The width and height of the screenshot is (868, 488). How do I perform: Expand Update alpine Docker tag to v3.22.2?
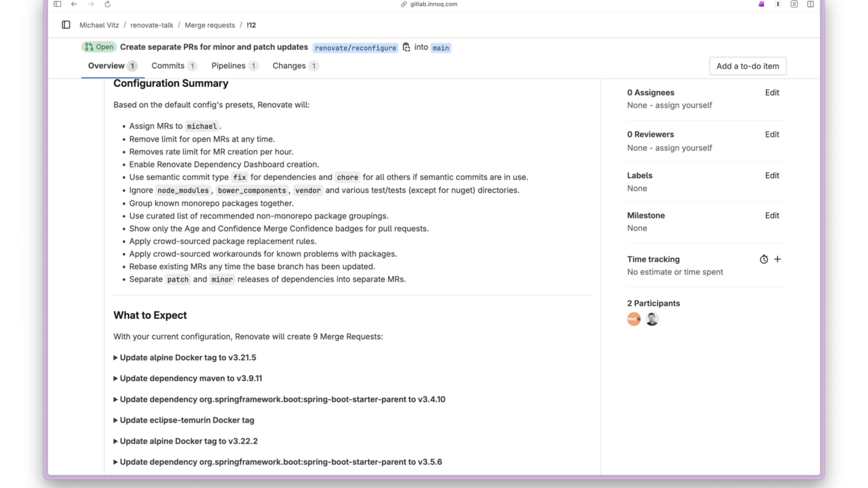point(186,441)
